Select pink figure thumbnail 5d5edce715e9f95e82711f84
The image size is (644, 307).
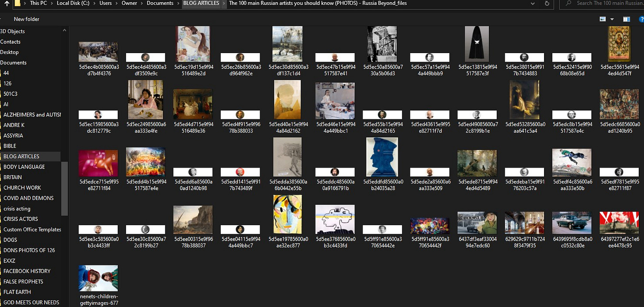tap(98, 163)
